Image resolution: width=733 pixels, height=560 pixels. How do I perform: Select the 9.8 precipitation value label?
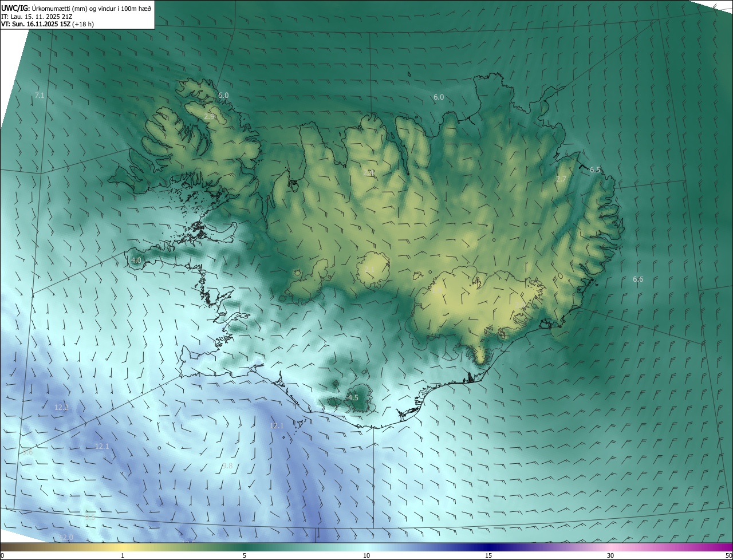tap(227, 466)
